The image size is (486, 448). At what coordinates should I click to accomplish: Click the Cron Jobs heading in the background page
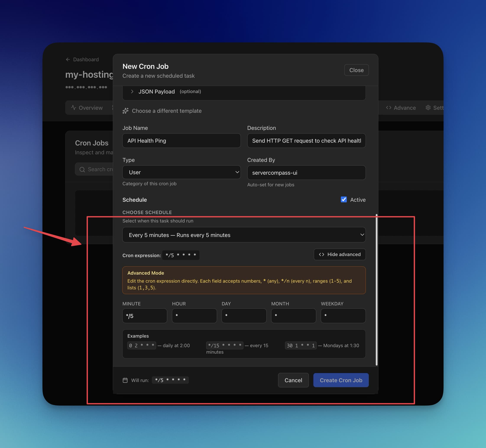[x=92, y=143]
